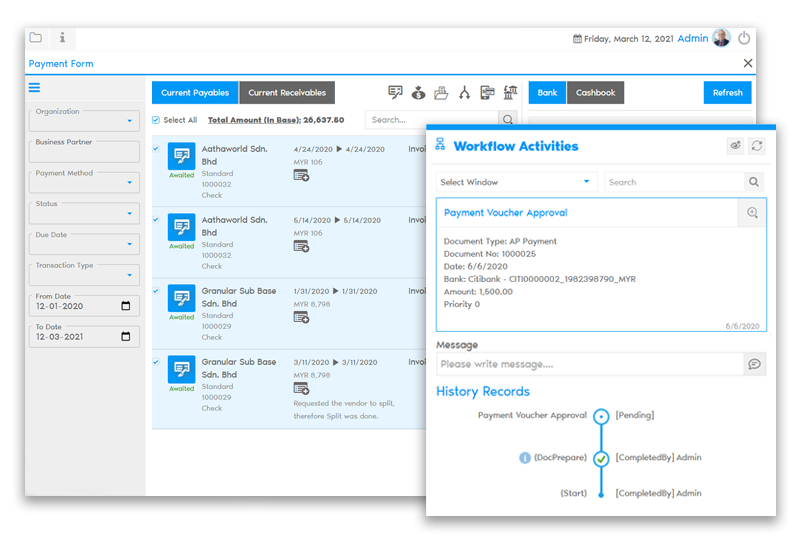Click the split branch icon in toolbar
This screenshot has height=544, width=800.
coord(464,93)
